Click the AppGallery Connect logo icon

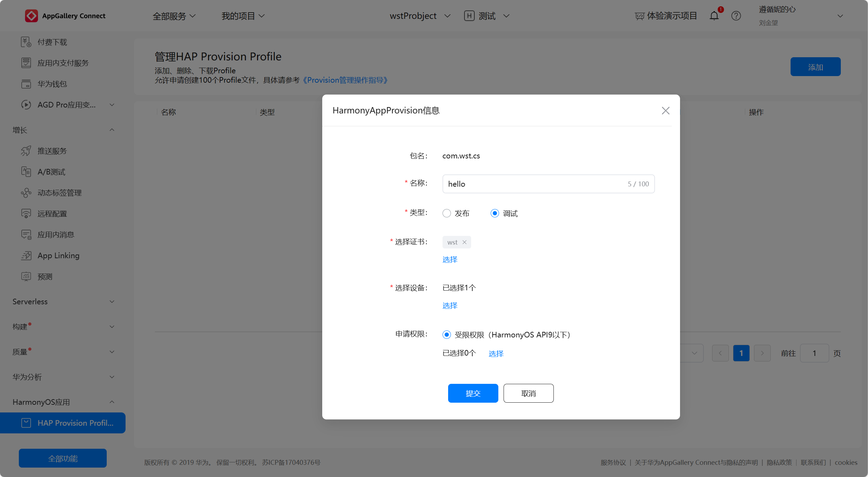31,16
